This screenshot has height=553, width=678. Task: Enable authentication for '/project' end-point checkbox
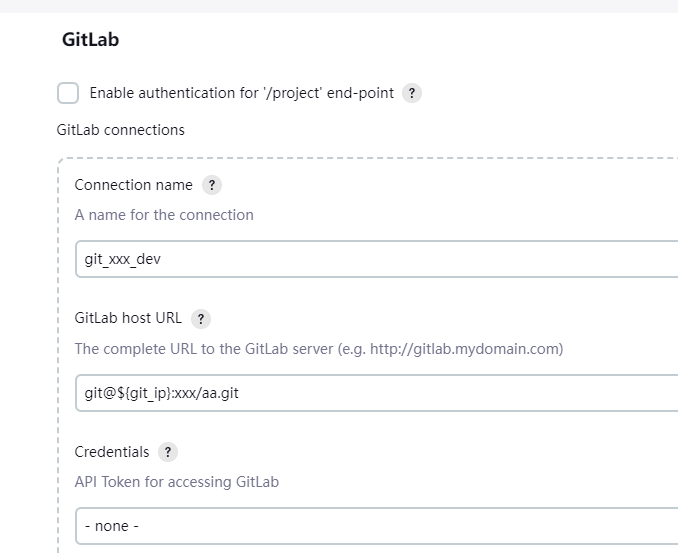(68, 93)
